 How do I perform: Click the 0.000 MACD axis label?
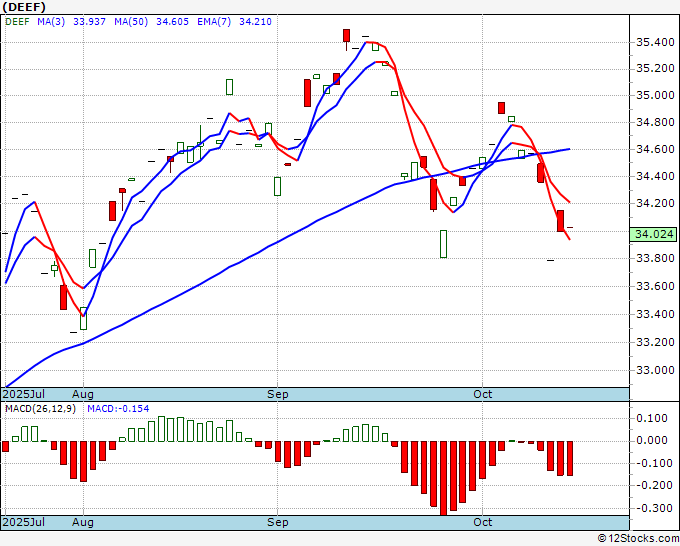click(652, 441)
